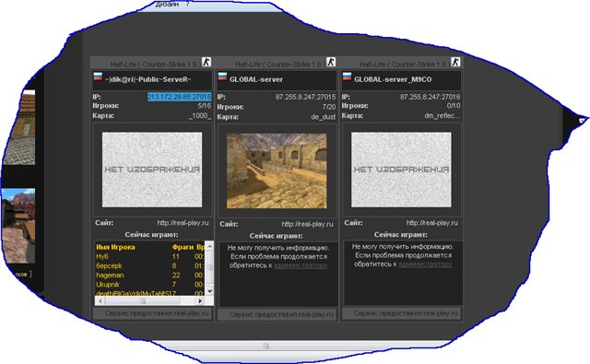Click the Russian flag beside GLOBAL-server_M9CO

pos(347,77)
